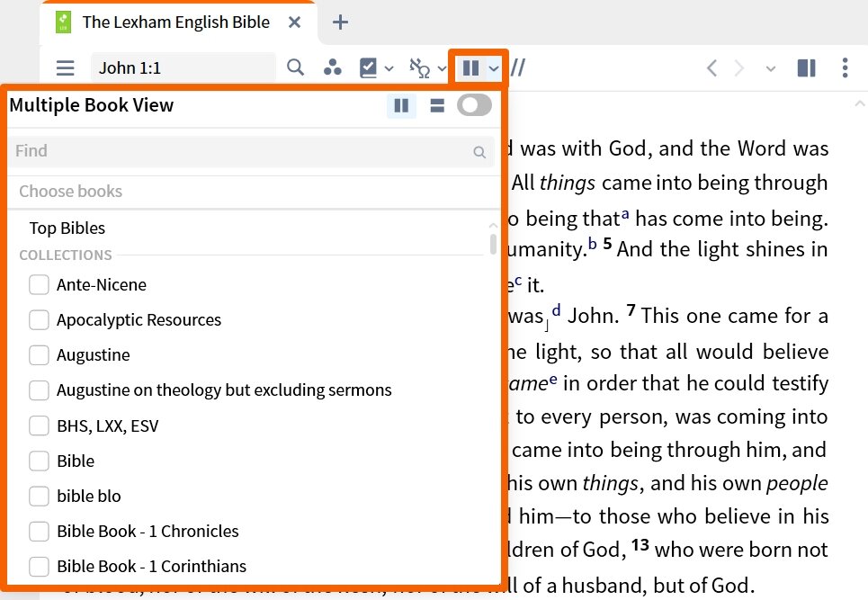
Task: Check Augustine on theology but excluding sermons
Action: click(39, 390)
